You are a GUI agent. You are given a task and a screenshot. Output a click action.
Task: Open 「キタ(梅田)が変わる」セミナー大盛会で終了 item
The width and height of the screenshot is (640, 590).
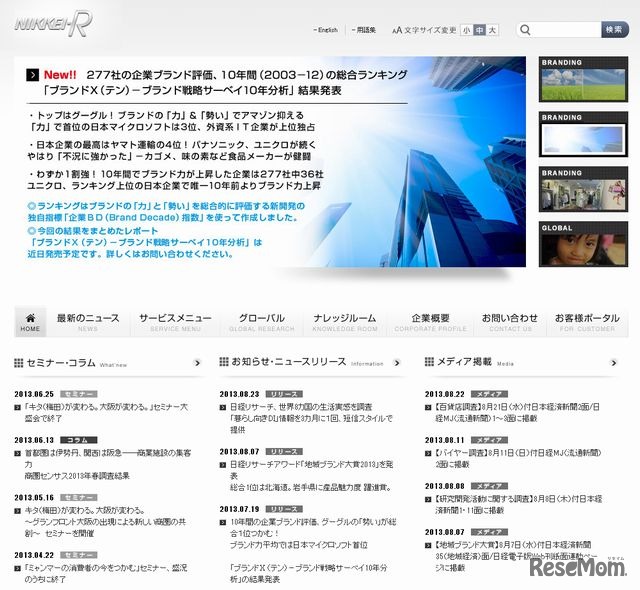(x=106, y=413)
